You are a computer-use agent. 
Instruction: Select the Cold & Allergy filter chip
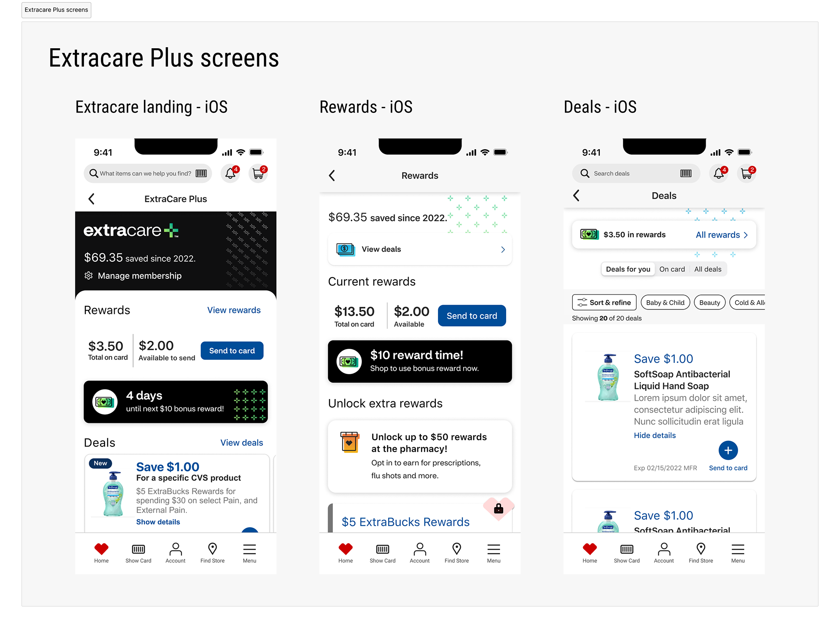[x=748, y=302]
